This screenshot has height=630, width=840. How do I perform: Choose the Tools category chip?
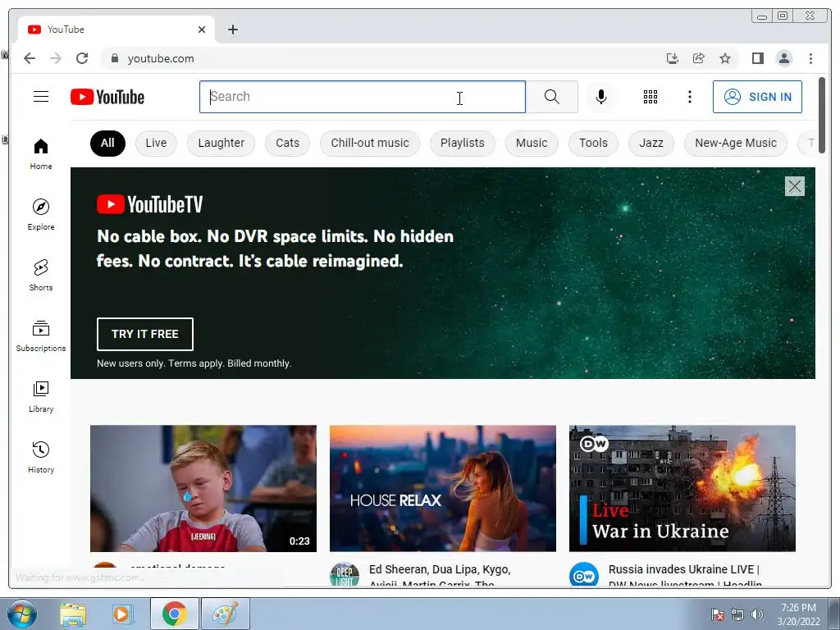coord(593,143)
